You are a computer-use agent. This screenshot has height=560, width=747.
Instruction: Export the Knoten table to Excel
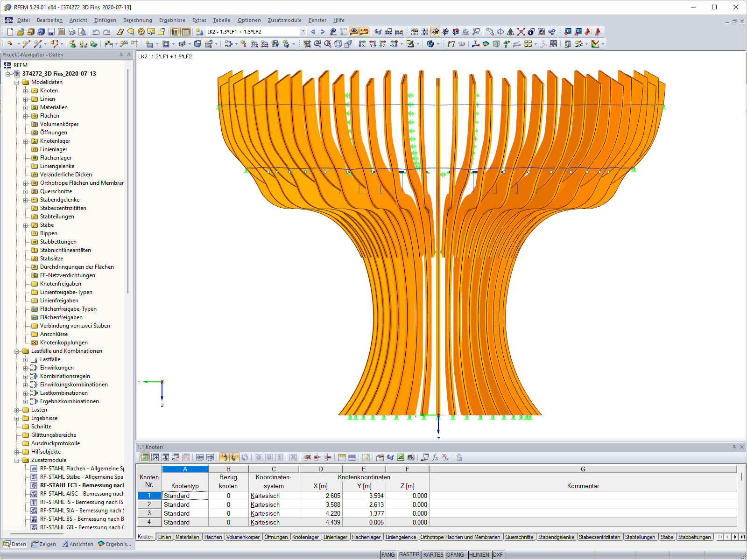(401, 458)
